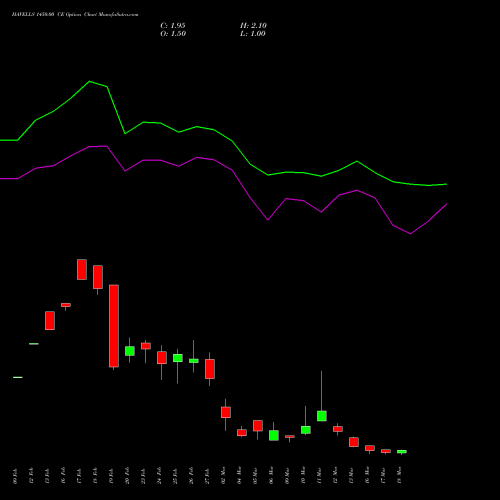500x500 pixels.
Task: Click the open value O: 1.50
Action: click(173, 34)
